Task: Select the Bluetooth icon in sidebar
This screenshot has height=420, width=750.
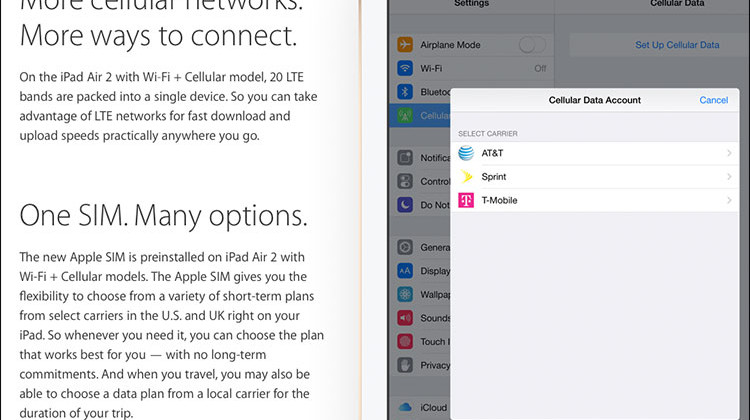Action: 406,92
